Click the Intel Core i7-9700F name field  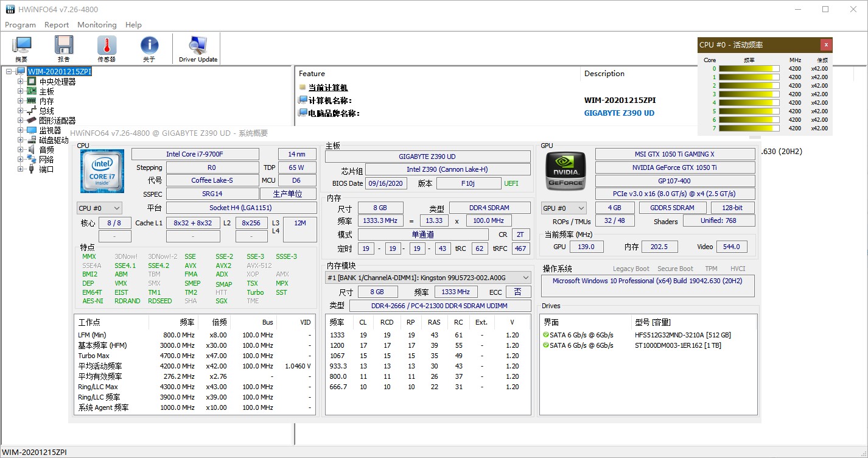(195, 155)
